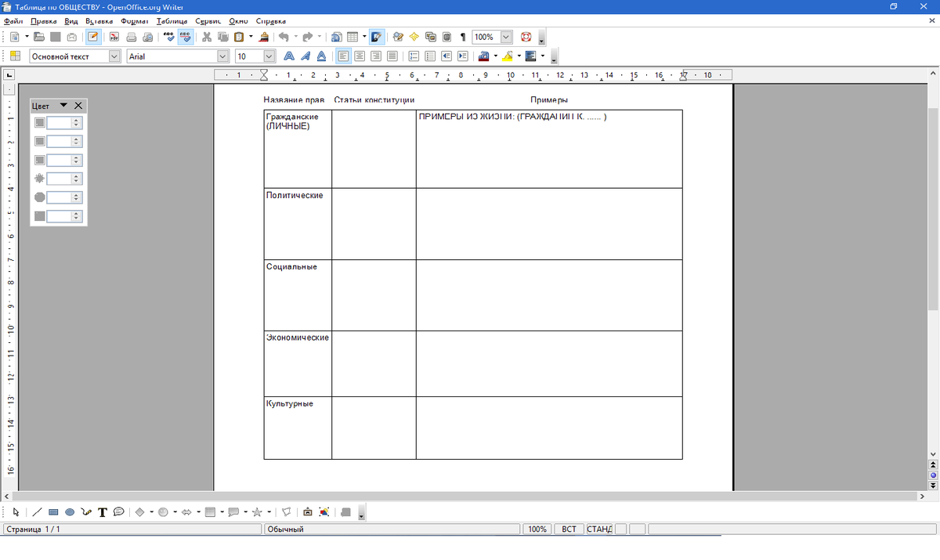Click the Cut scissors icon
The image size is (940, 560).
click(x=207, y=37)
